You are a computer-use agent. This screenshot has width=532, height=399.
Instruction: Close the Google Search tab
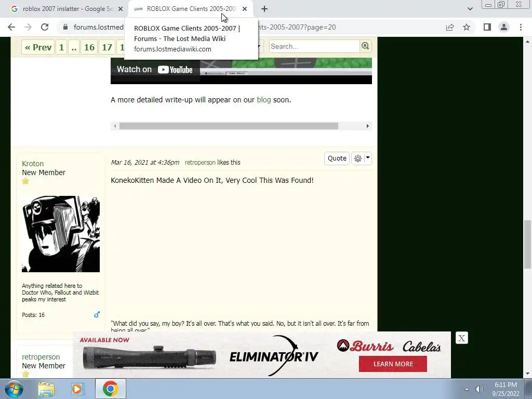121,9
